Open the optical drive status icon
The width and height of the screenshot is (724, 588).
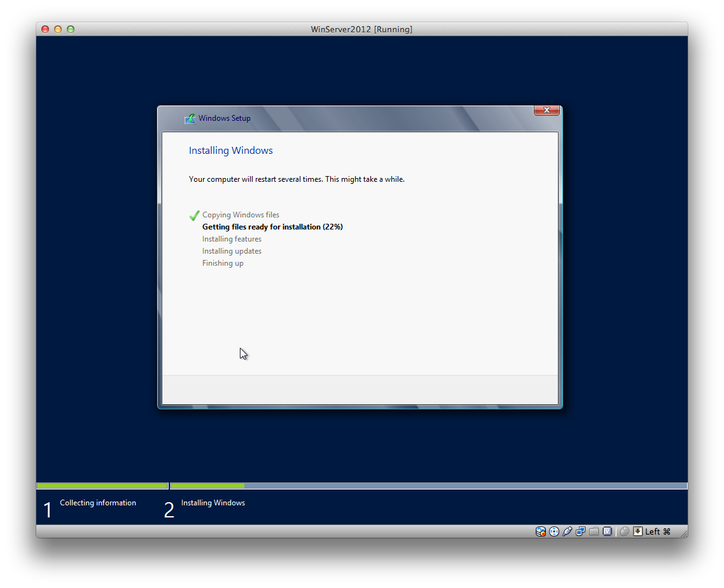[554, 531]
